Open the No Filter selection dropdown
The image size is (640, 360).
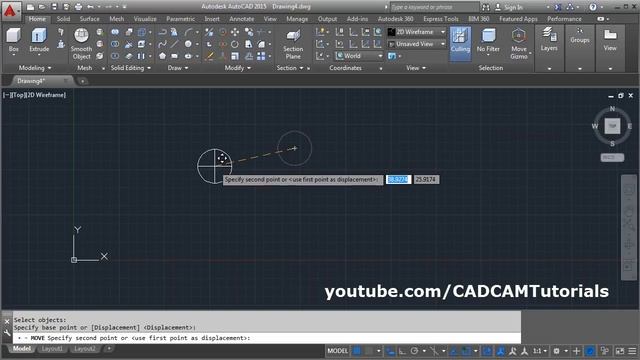tap(488, 43)
